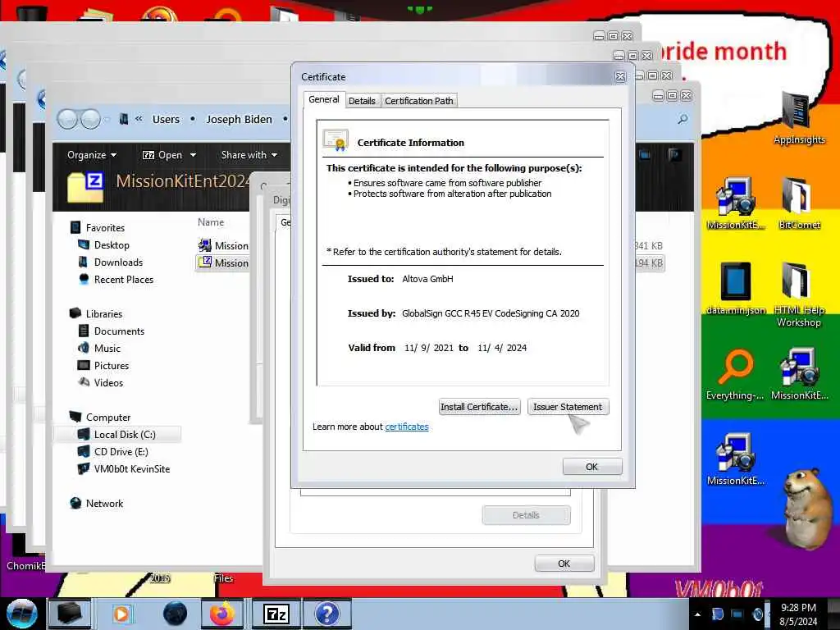Screen dimensions: 840x630
Task: Click the Explorer forward navigation button
Action: [90, 119]
